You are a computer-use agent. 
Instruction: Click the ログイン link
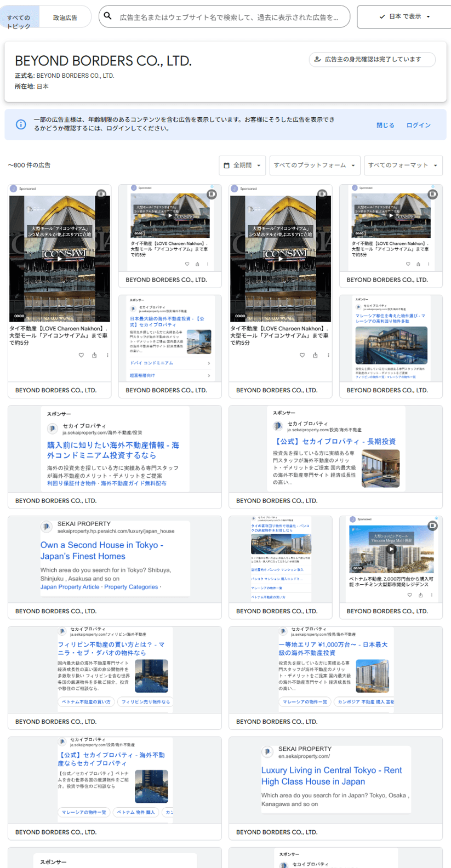point(418,125)
